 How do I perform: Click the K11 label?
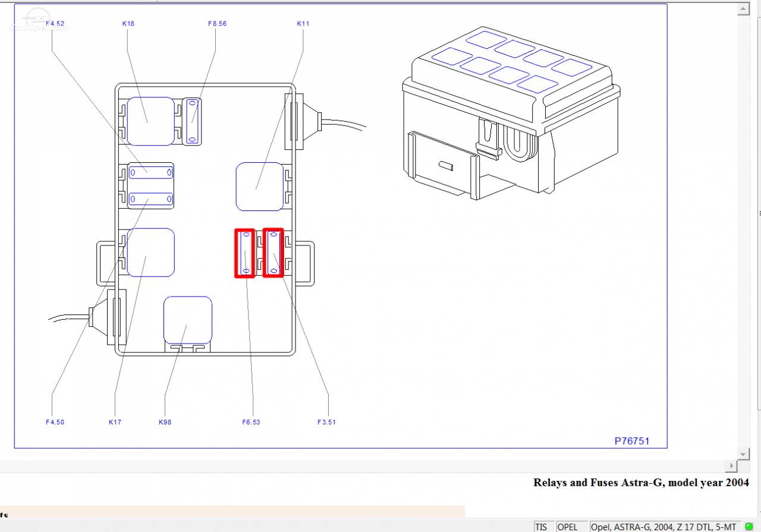303,24
